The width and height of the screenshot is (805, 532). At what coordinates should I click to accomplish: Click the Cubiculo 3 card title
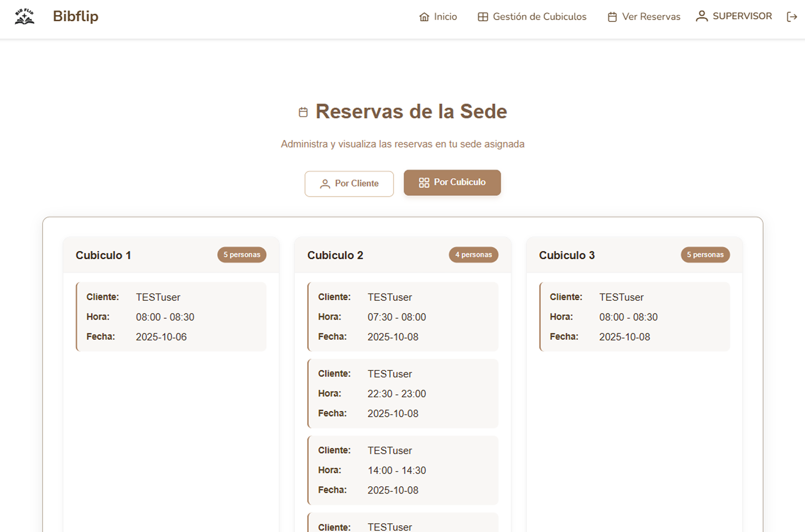pyautogui.click(x=566, y=255)
